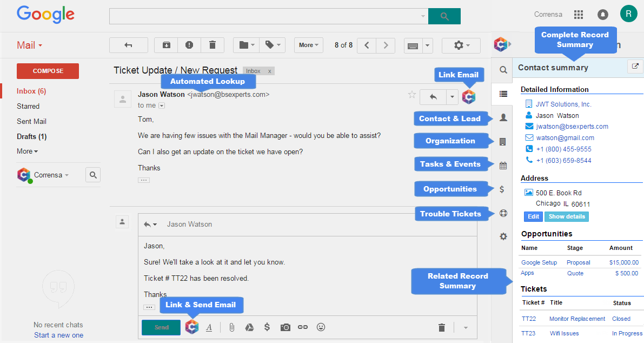Toggle the star on Jason Watson's email
644x343 pixels.
click(412, 95)
